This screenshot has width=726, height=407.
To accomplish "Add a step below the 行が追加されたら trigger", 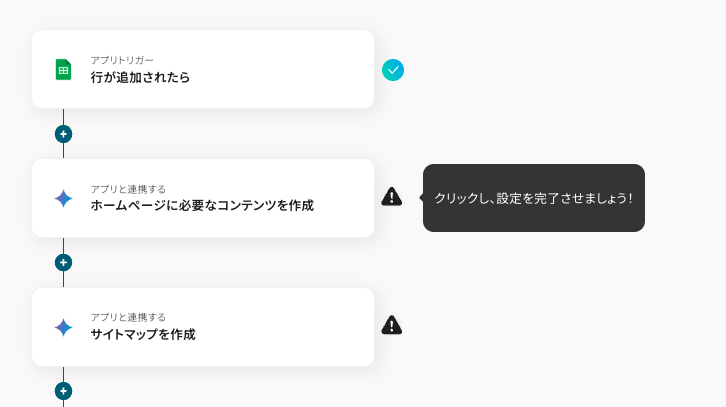I will coord(63,134).
